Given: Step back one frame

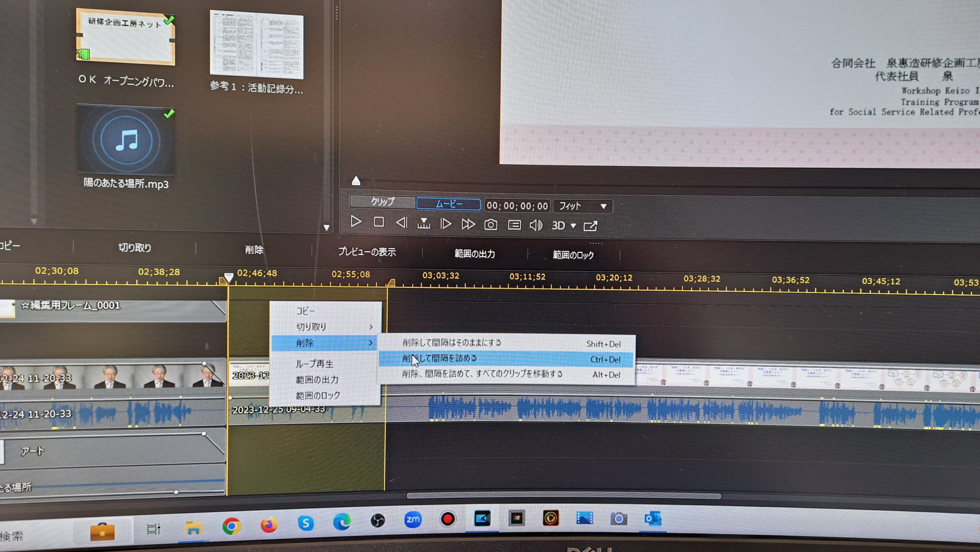Looking at the screenshot, I should 401,222.
